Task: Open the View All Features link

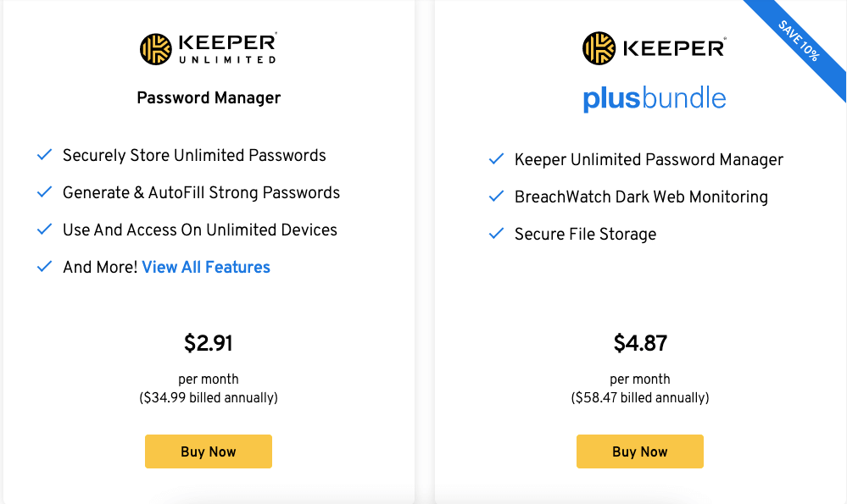Action: pos(206,267)
